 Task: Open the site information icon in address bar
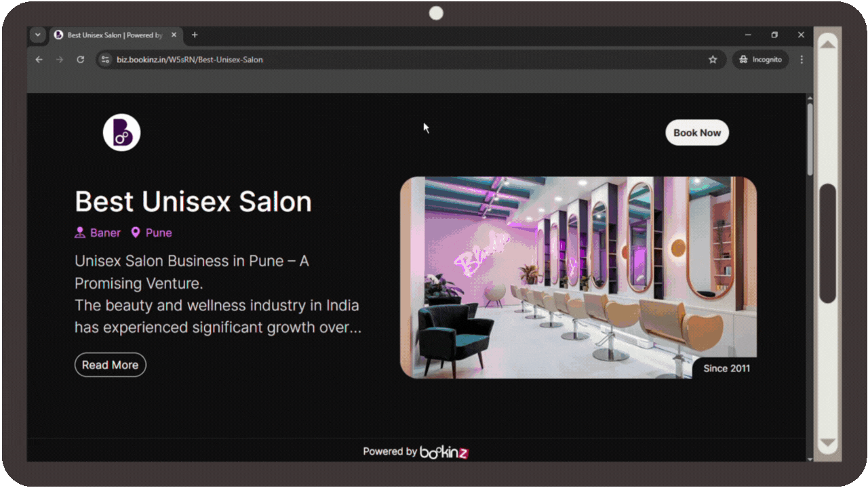(x=105, y=60)
